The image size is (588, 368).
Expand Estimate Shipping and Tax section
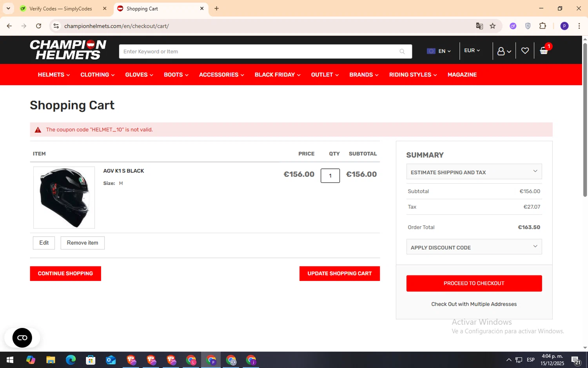click(x=474, y=171)
